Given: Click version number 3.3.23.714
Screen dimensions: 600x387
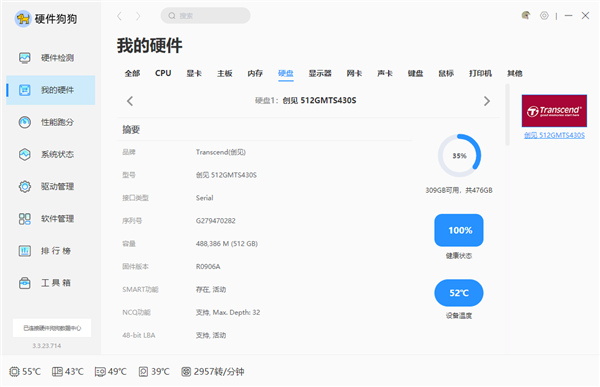Looking at the screenshot, I should [x=47, y=346].
